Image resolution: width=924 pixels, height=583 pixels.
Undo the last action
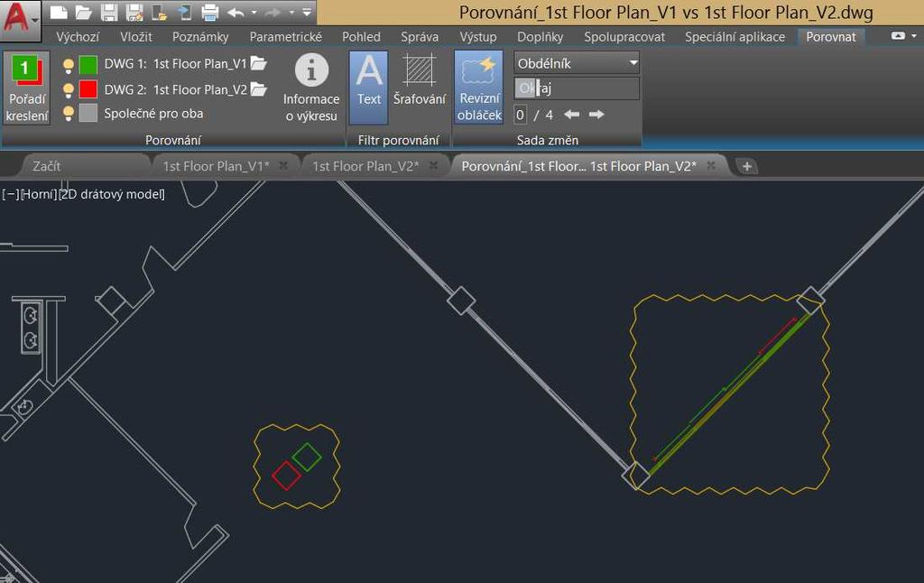[236, 13]
